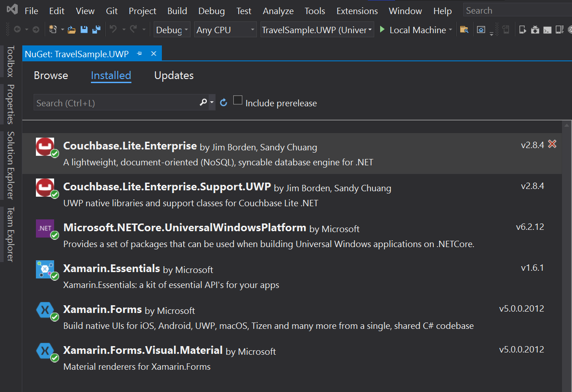Enable the Include prerelease checkbox

click(238, 100)
